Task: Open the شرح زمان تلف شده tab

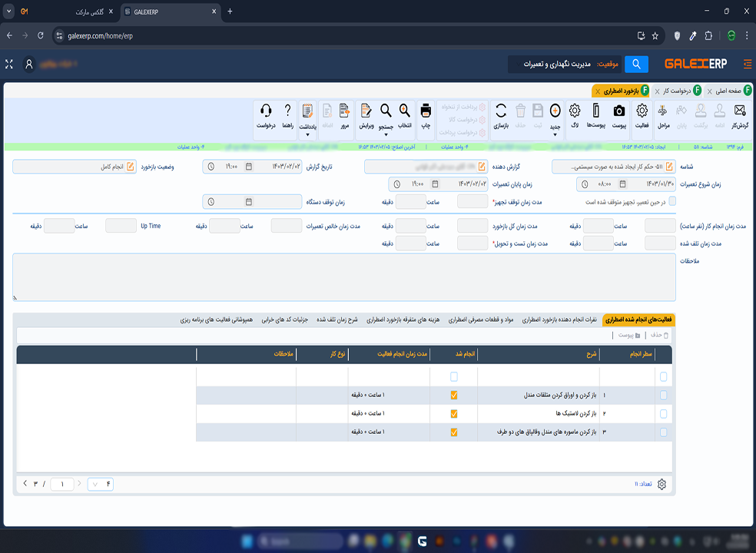Action: pos(337,320)
